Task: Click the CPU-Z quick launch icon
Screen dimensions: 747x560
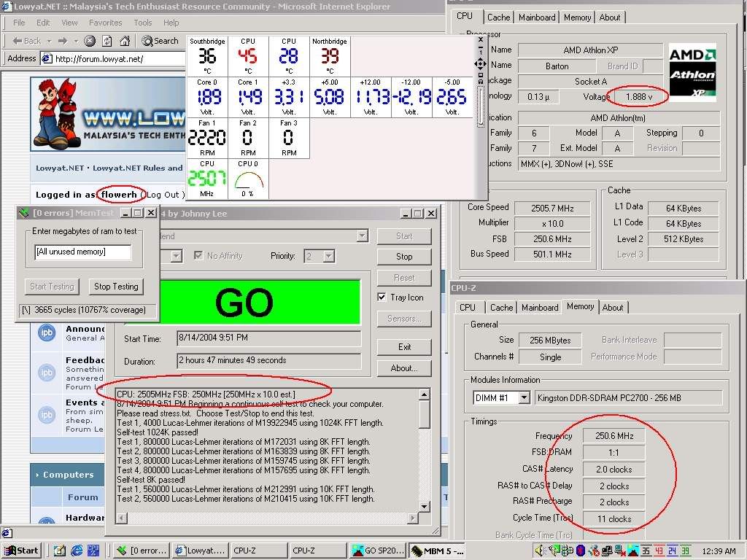Action: pos(94,551)
